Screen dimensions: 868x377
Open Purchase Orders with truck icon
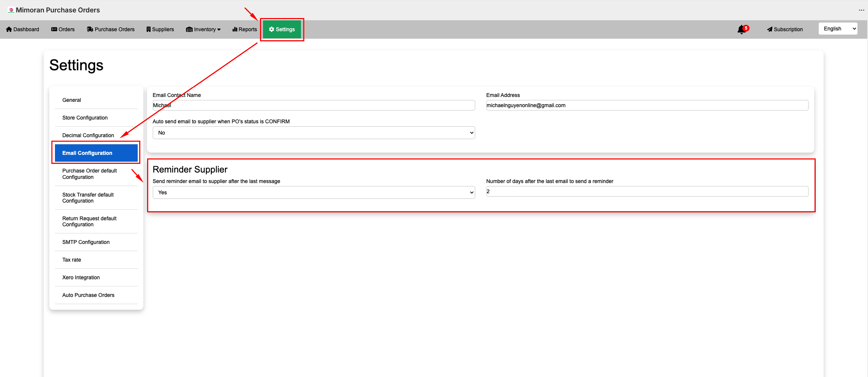point(111,29)
